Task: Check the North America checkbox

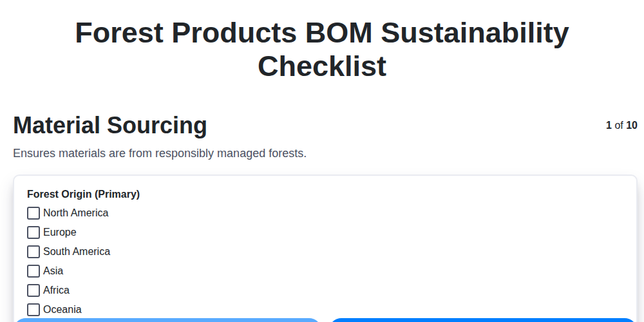Action: pyautogui.click(x=33, y=213)
